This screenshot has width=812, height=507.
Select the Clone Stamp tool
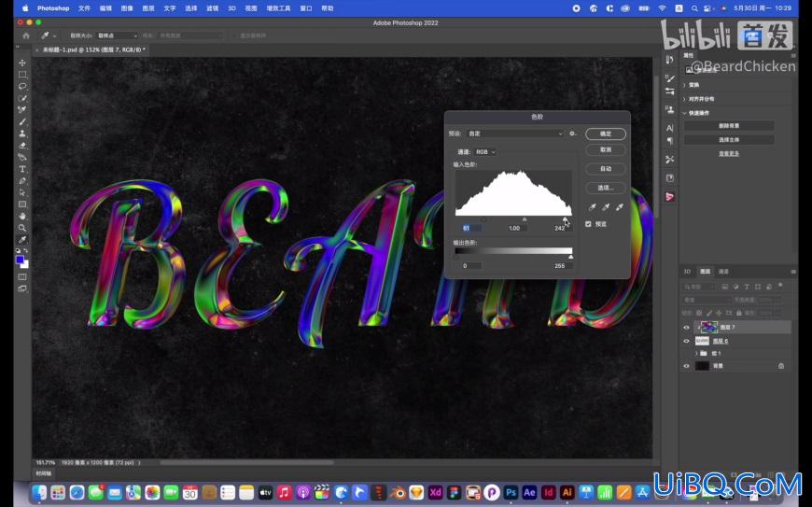(22, 134)
